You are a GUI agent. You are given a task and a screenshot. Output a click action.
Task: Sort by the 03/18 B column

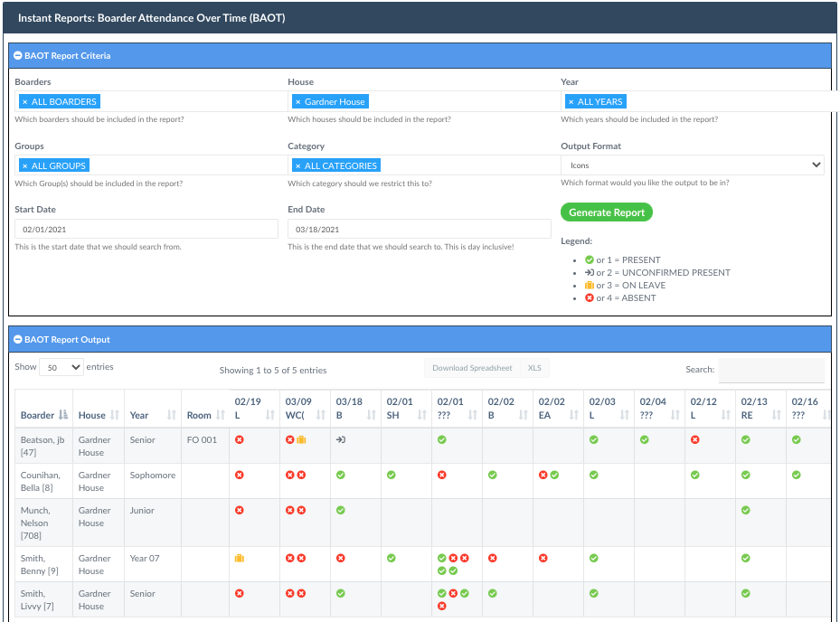(x=355, y=409)
